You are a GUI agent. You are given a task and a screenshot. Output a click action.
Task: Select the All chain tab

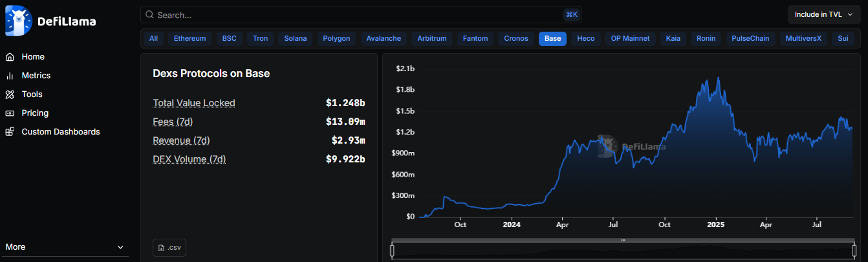[x=153, y=39]
